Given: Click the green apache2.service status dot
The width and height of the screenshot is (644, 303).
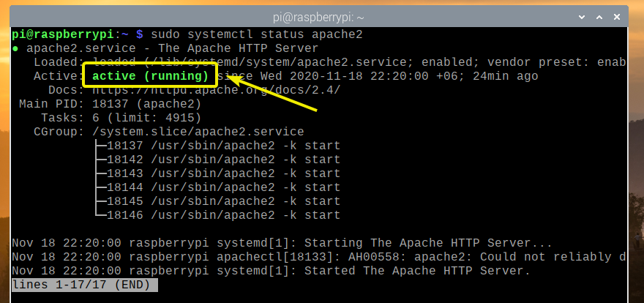Looking at the screenshot, I should click(16, 49).
